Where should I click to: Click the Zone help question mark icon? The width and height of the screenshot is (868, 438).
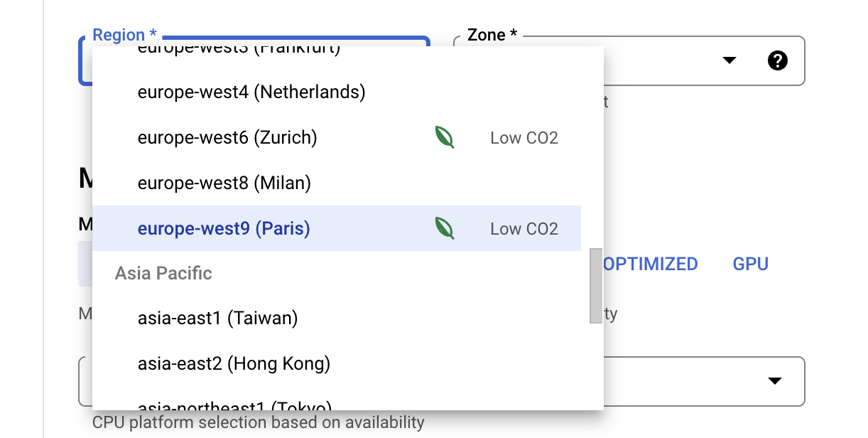[x=778, y=61]
